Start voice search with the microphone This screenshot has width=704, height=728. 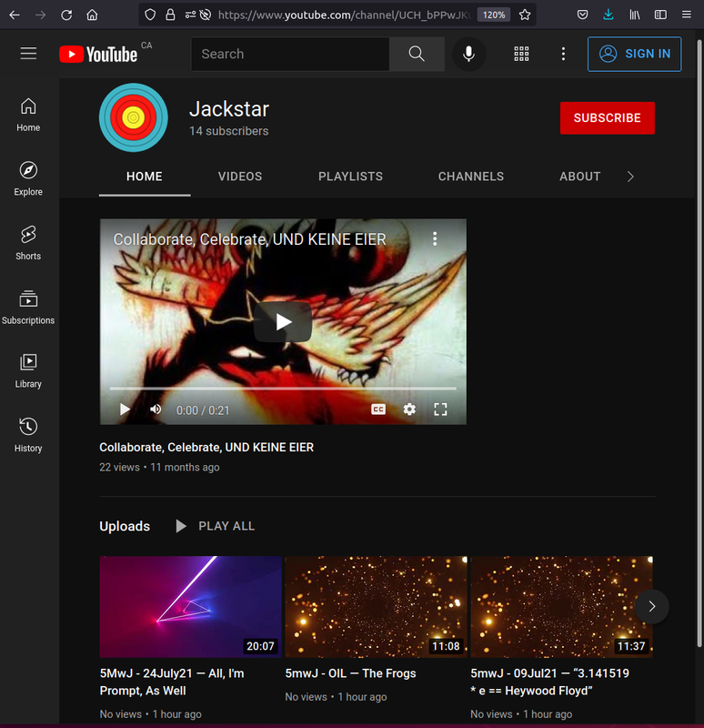click(468, 54)
